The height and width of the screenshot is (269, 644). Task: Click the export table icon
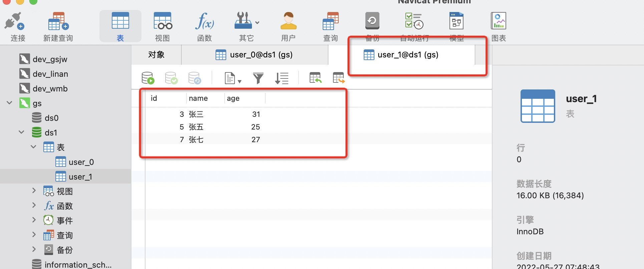[339, 78]
